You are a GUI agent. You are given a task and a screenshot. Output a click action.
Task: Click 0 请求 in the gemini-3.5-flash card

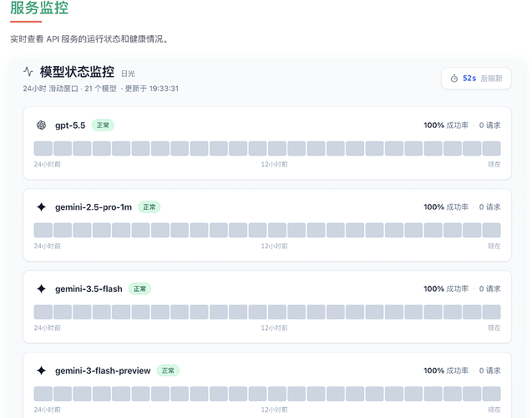[489, 288]
